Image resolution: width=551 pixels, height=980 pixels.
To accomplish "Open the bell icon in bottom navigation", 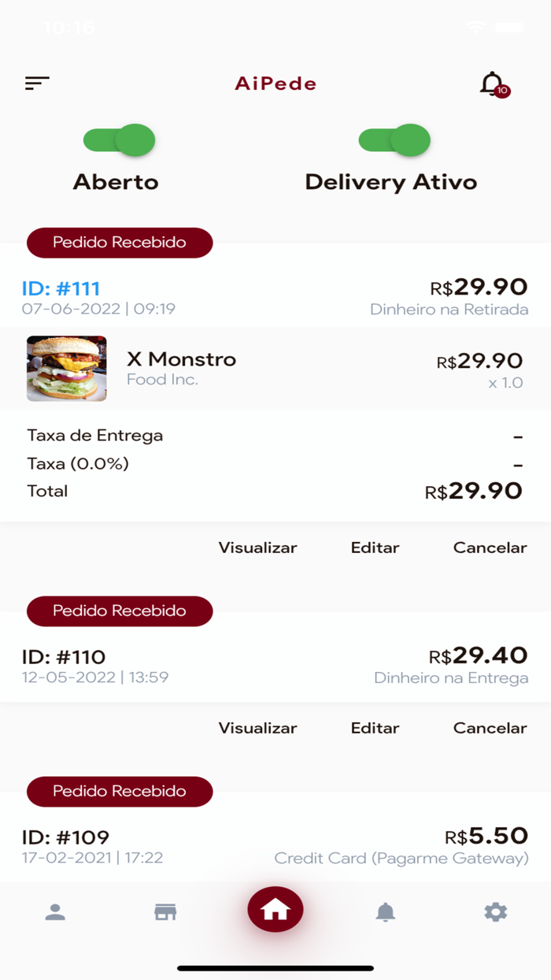I will (x=385, y=911).
